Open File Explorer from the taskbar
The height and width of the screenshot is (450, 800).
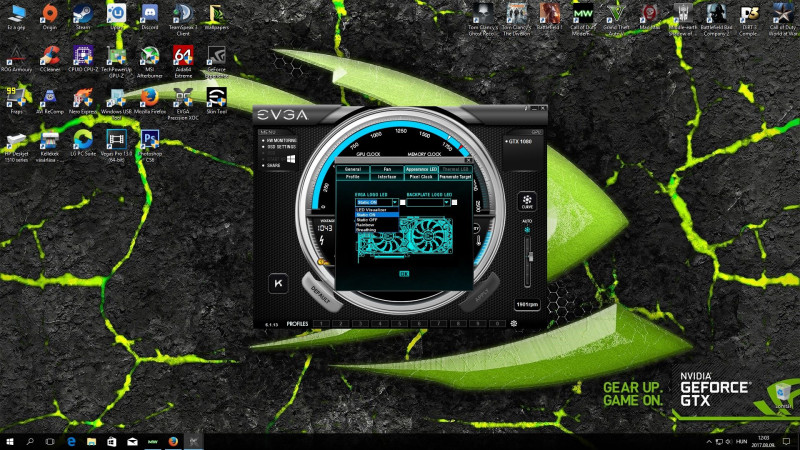tap(91, 441)
